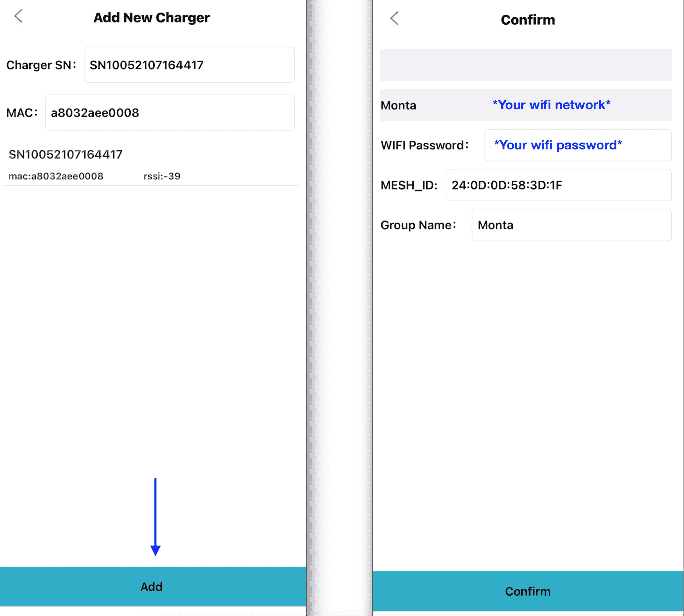
Task: Edit the Group Name field
Action: click(571, 225)
